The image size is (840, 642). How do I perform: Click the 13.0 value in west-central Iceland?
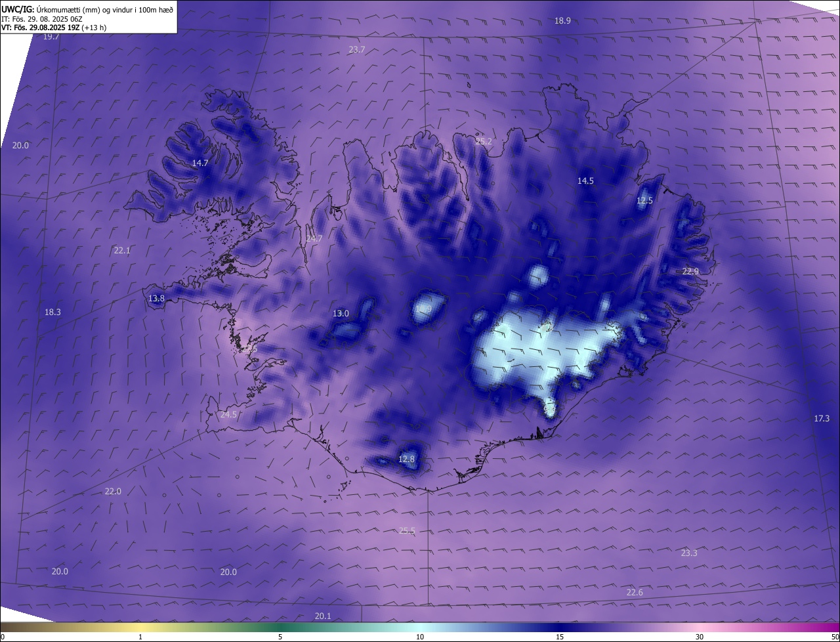341,313
